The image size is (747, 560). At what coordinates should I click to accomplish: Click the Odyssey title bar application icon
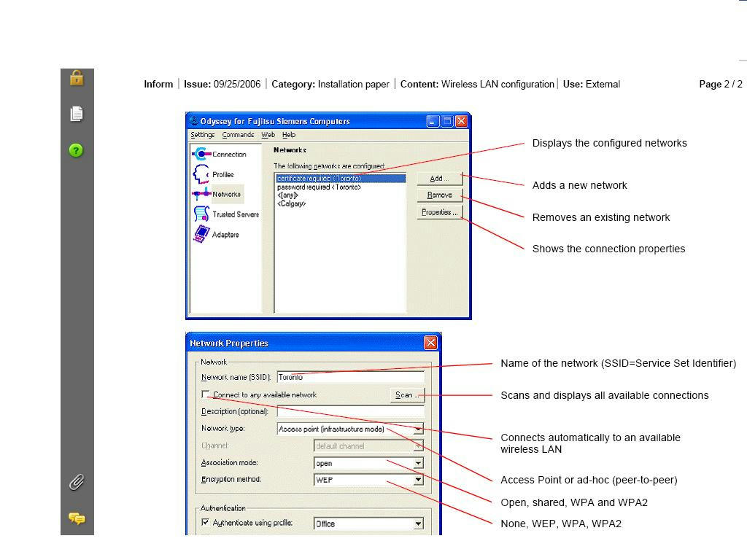(x=194, y=121)
